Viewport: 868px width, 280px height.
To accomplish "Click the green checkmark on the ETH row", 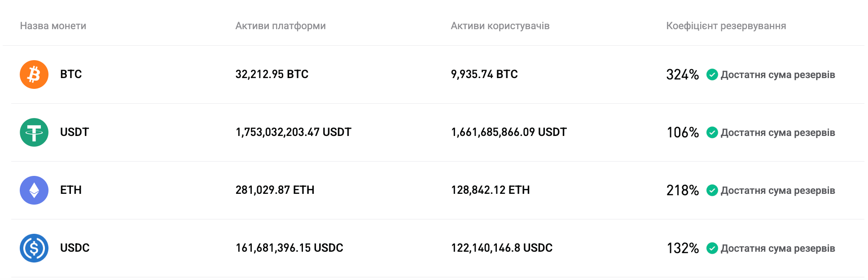I will pos(712,190).
